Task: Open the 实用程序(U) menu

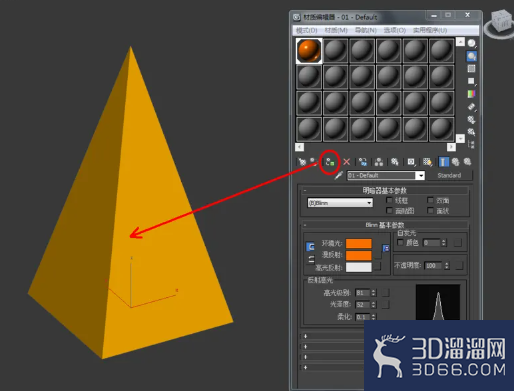Action: [x=430, y=31]
